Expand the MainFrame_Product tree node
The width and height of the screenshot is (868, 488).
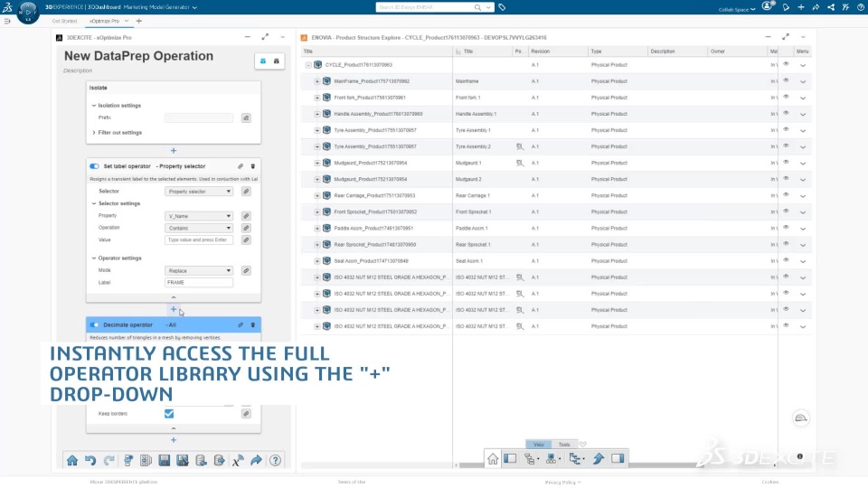tap(317, 81)
